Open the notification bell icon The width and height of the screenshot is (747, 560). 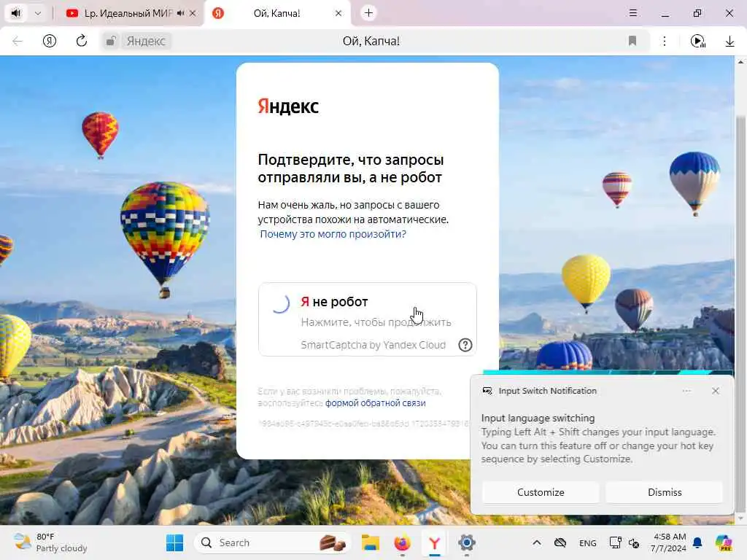click(697, 542)
